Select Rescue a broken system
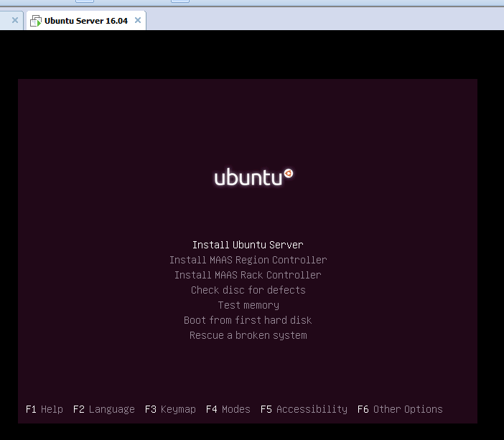 tap(248, 335)
